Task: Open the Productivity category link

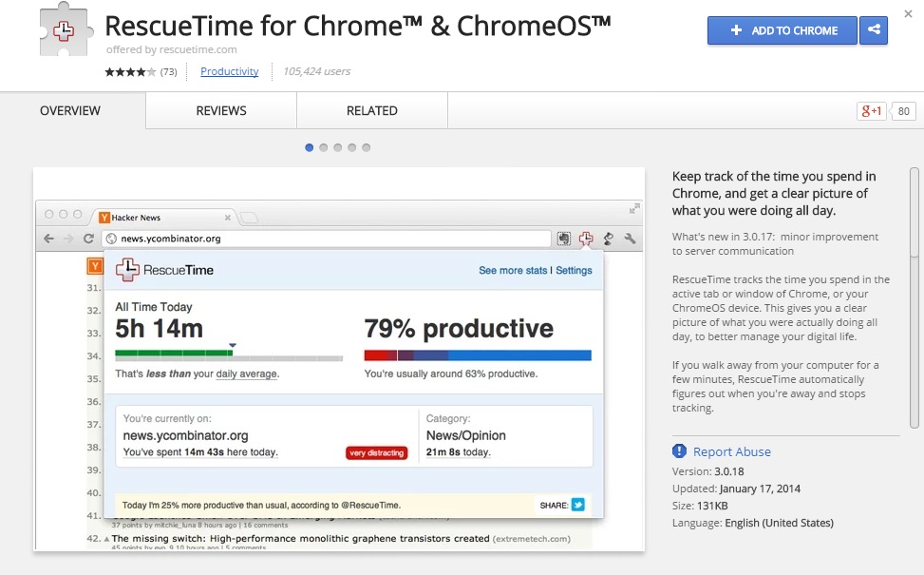Action: click(x=229, y=71)
